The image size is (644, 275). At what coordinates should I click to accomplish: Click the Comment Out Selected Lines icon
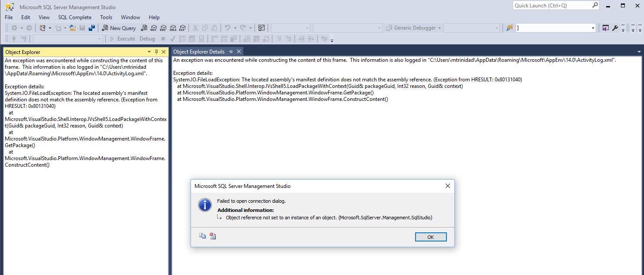pyautogui.click(x=279, y=39)
